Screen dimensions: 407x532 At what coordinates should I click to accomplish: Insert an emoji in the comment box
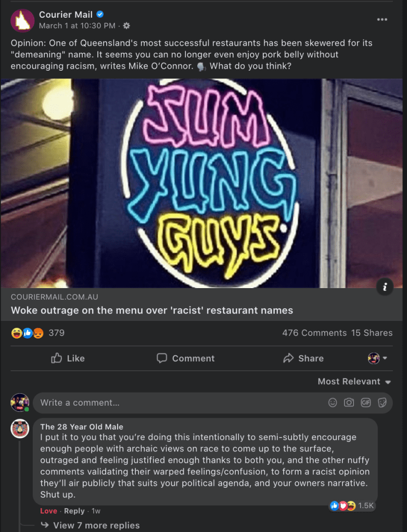333,403
